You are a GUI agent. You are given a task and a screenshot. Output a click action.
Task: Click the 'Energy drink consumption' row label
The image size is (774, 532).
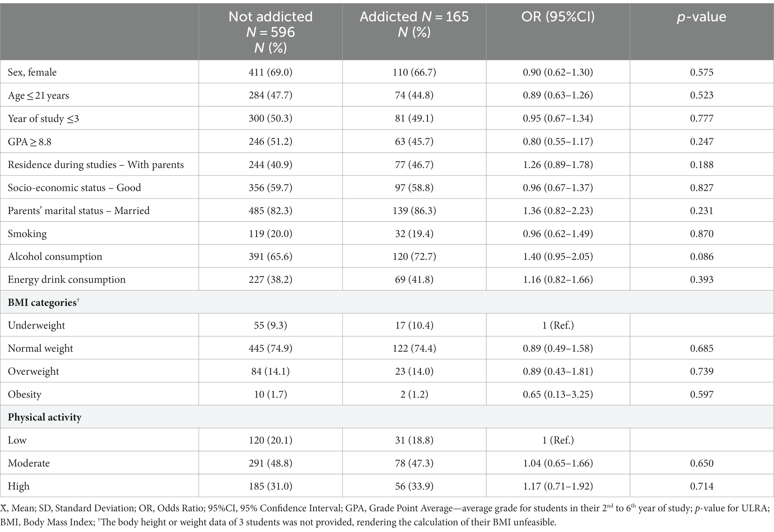pos(67,279)
